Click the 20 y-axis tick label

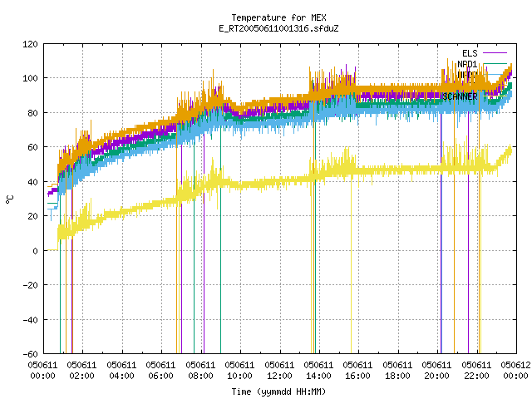(33, 216)
